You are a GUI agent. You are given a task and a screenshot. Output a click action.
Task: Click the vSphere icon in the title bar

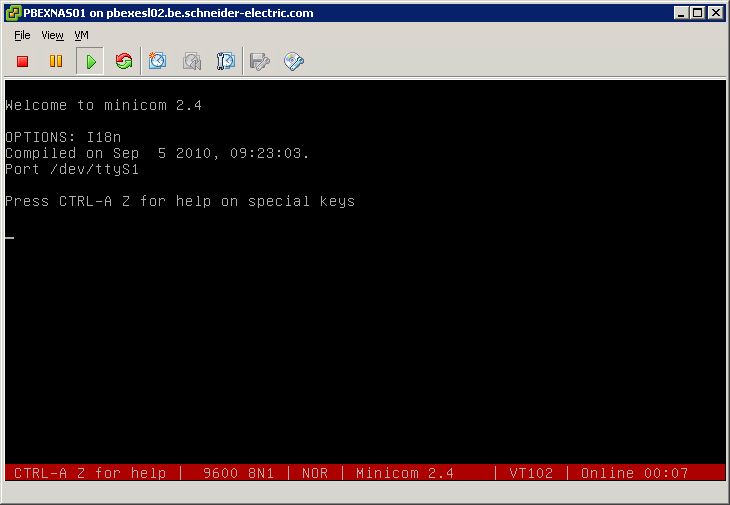[12, 13]
